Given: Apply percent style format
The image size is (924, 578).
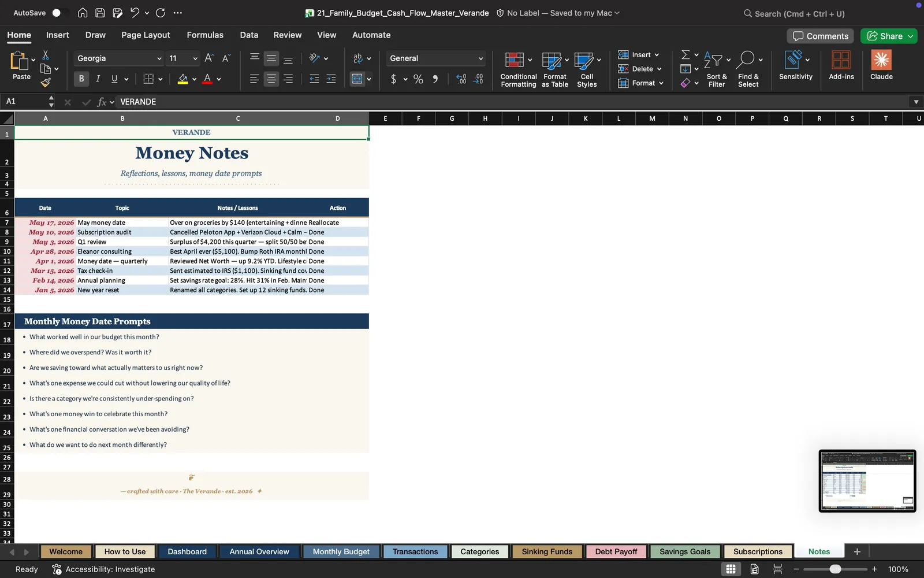Looking at the screenshot, I should (x=418, y=79).
